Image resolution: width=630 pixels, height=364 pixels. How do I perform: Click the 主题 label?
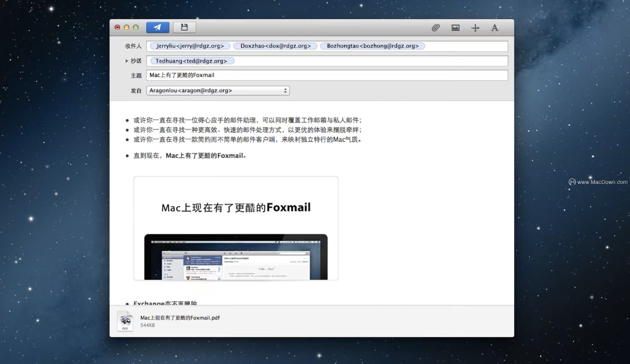point(136,76)
